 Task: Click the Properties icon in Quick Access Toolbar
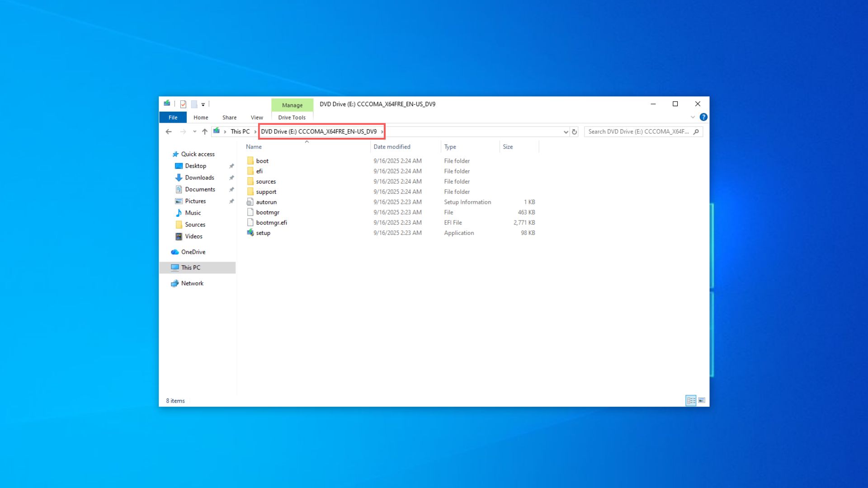click(x=183, y=104)
